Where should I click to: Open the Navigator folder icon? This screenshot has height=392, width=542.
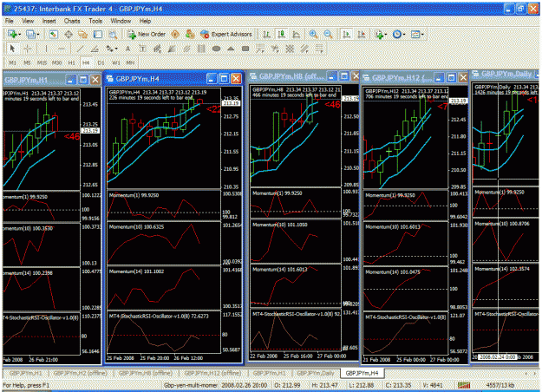(83, 34)
